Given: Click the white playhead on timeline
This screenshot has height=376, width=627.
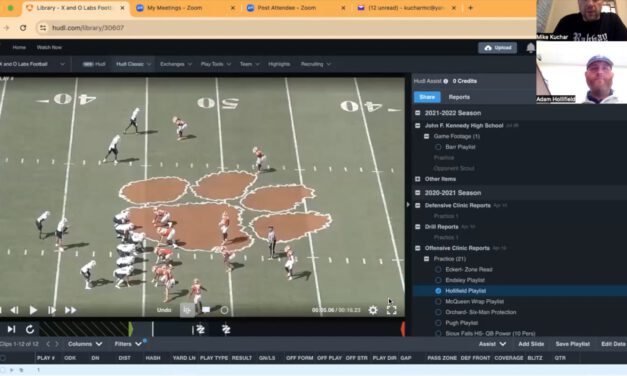Looking at the screenshot, I should [153, 329].
